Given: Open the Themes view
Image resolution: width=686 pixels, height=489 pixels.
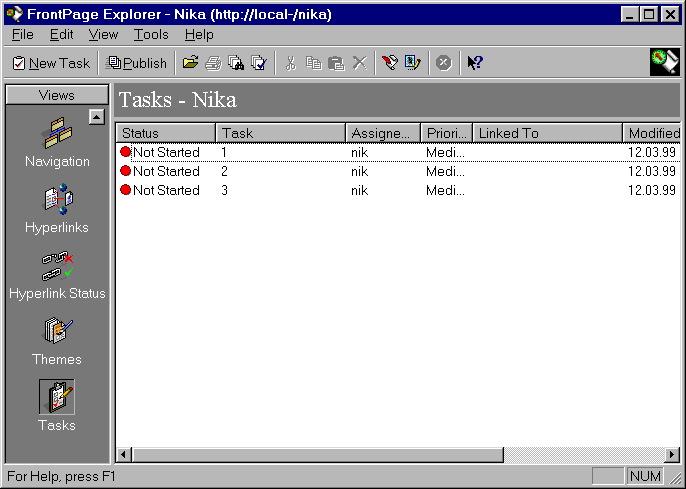Looking at the screenshot, I should pos(57,341).
